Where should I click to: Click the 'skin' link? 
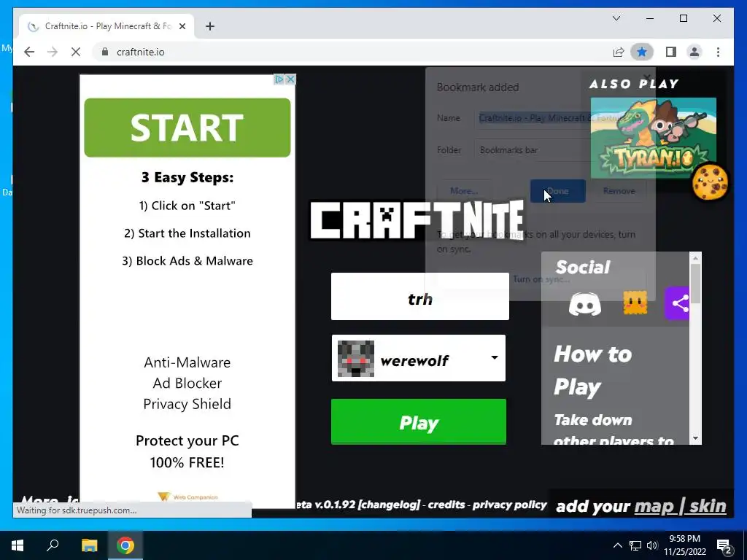point(708,506)
